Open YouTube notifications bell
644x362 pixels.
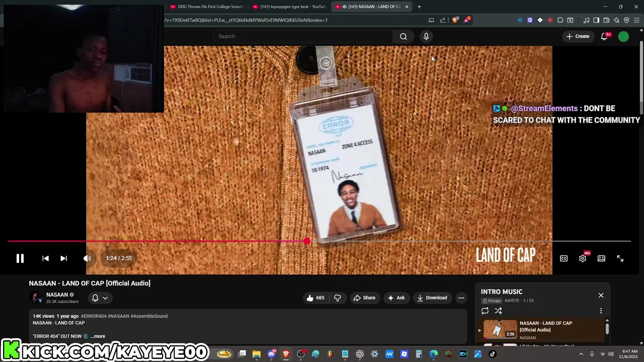click(x=605, y=36)
